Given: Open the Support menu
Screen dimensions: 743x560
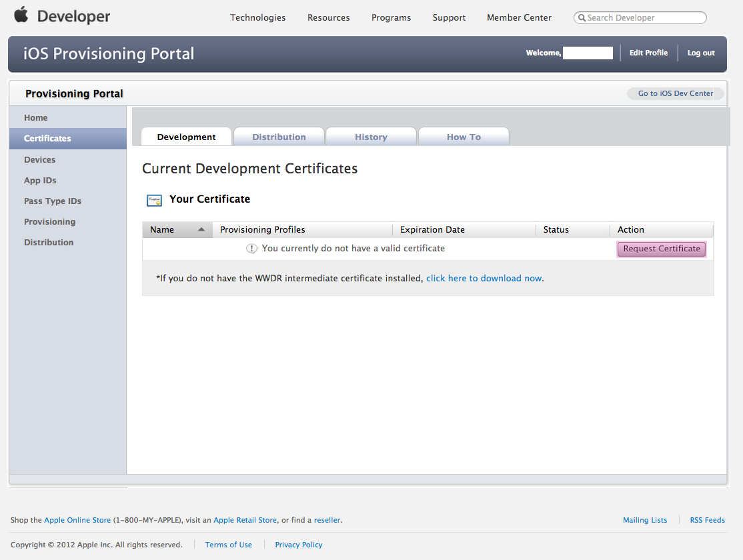Looking at the screenshot, I should coord(449,17).
